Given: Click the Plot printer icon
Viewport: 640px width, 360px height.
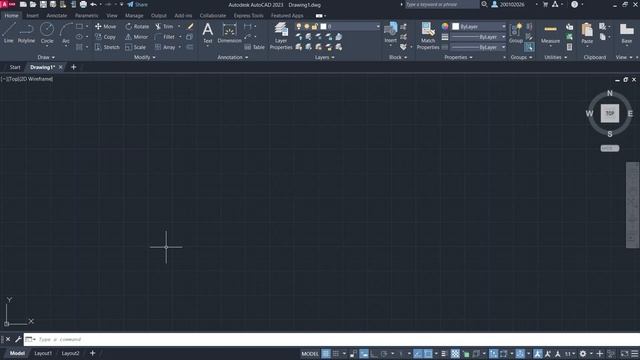Looking at the screenshot, I should pyautogui.click(x=83, y=4).
